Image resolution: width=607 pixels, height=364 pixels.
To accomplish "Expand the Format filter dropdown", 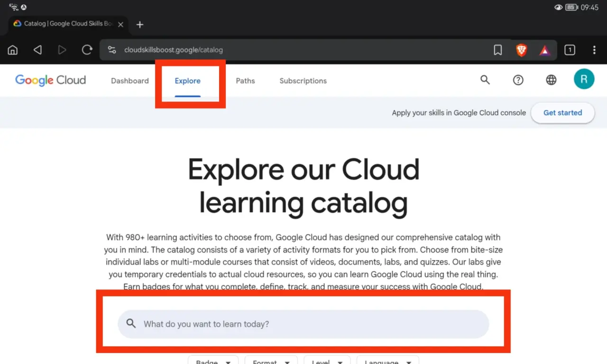I will pyautogui.click(x=271, y=360).
